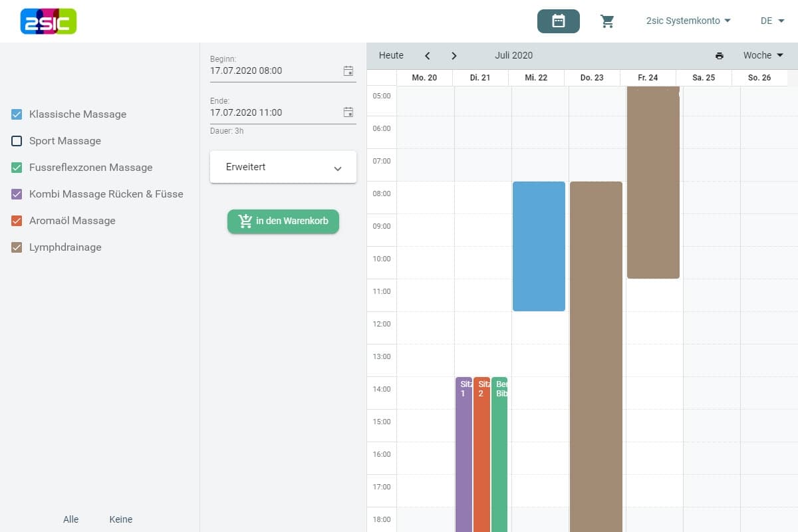Open the Woche view dropdown
Image resolution: width=798 pixels, height=532 pixels.
point(763,56)
